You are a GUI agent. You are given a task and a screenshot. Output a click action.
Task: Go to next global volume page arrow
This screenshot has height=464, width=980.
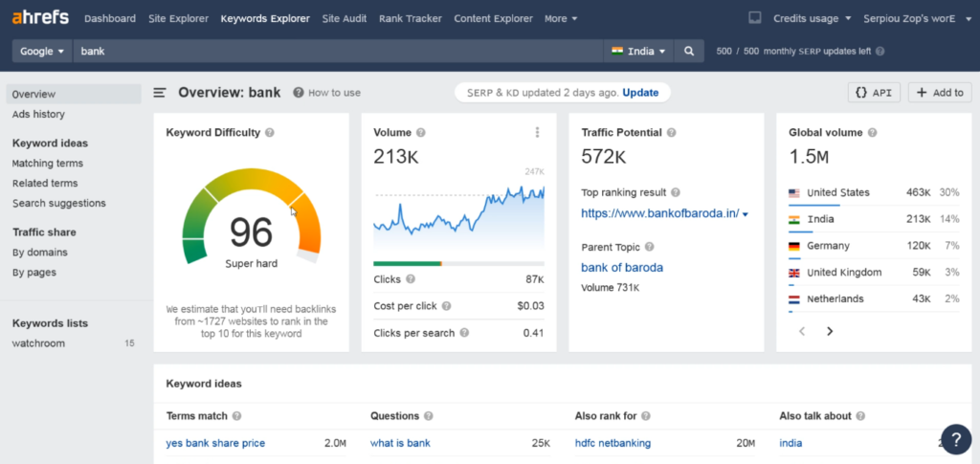point(830,331)
